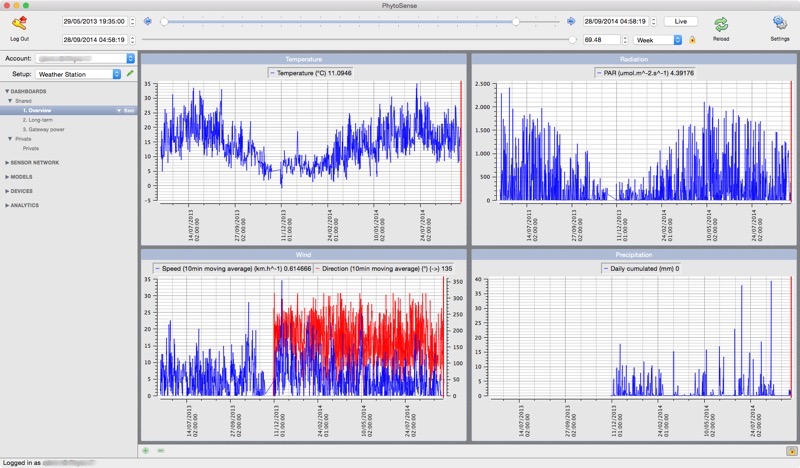
Task: Click the stepper of the 29/05/2013 field
Action: [133, 21]
